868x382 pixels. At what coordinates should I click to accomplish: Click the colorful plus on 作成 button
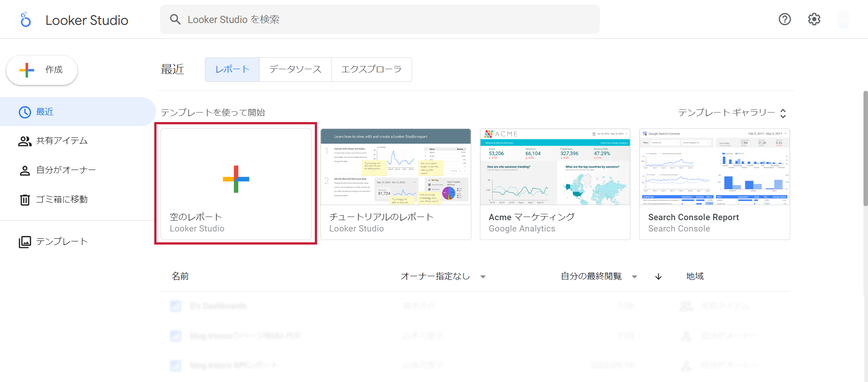point(27,70)
